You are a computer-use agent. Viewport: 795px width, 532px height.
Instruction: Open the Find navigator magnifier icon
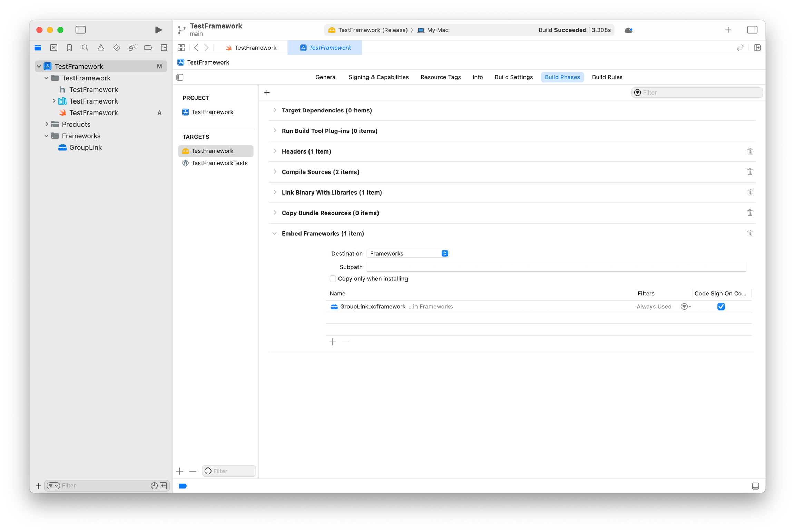tap(85, 48)
